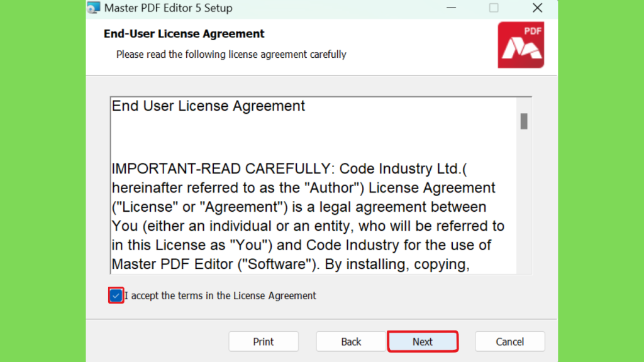
Task: Click the 'Master PDF Editor 5 Setup' title
Action: [169, 8]
